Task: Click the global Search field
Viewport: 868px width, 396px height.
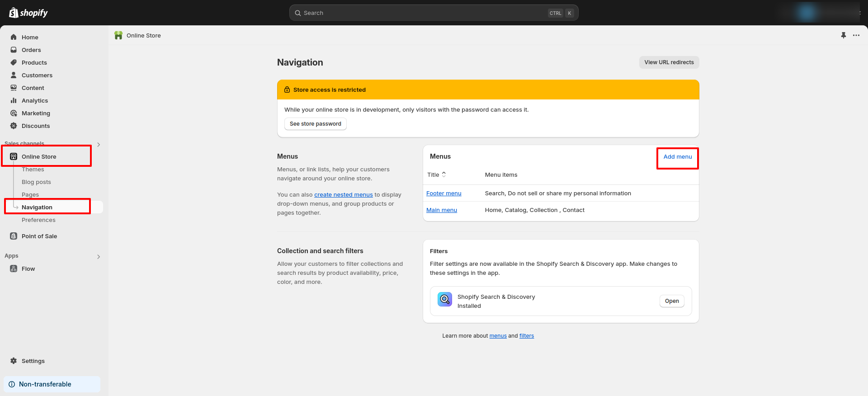Action: [x=434, y=13]
